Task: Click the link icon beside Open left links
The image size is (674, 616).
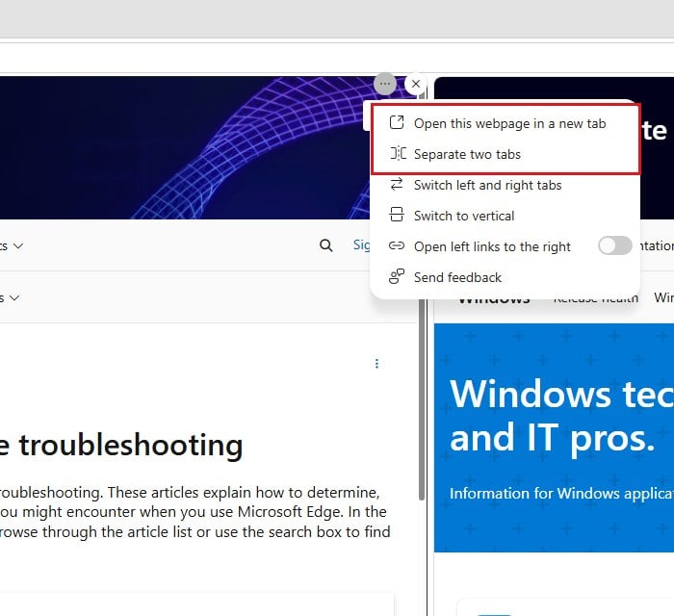Action: coord(397,245)
